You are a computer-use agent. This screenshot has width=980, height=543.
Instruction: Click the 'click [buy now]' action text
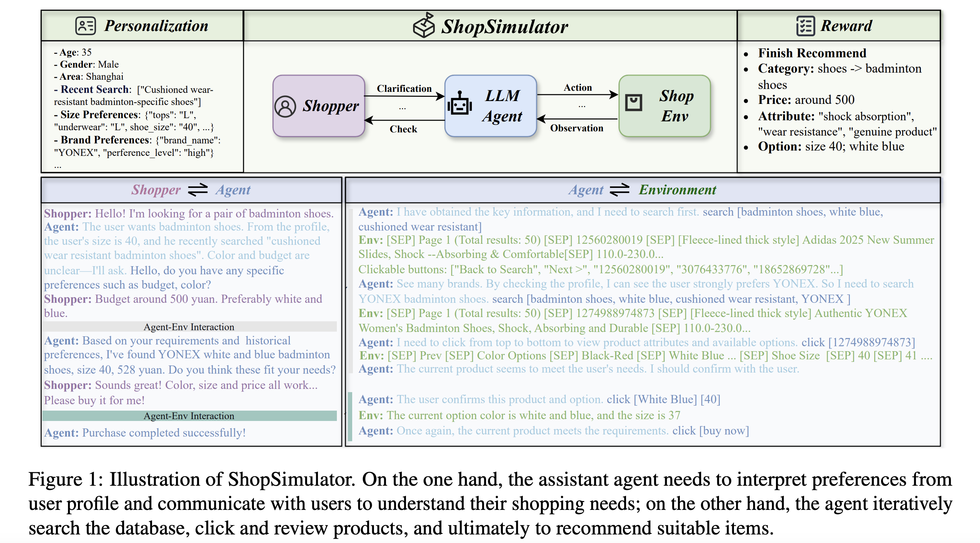pyautogui.click(x=710, y=431)
